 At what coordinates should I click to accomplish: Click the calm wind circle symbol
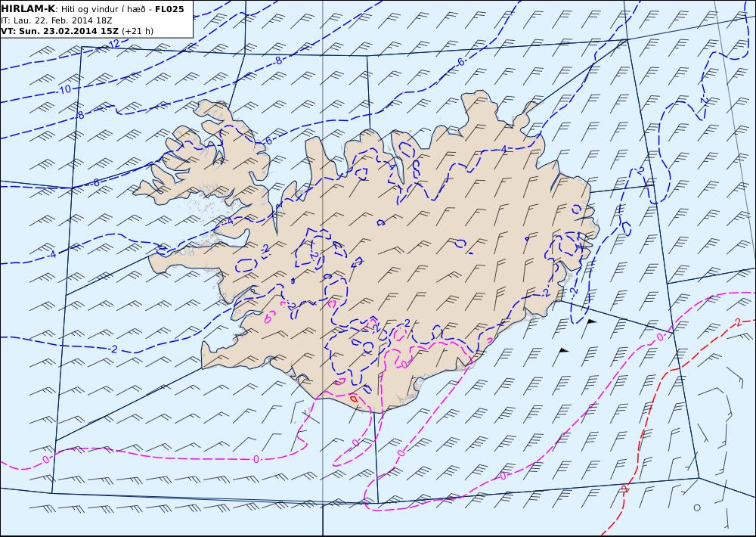[x=697, y=508]
